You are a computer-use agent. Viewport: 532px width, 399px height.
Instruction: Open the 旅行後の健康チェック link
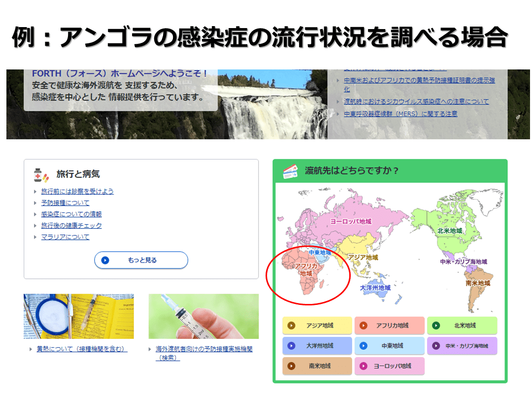(x=71, y=226)
